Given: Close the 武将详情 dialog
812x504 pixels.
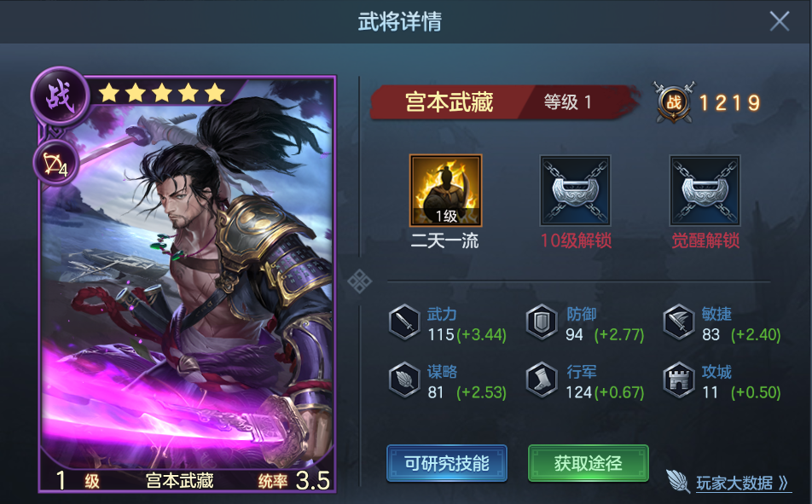Looking at the screenshot, I should click(780, 22).
